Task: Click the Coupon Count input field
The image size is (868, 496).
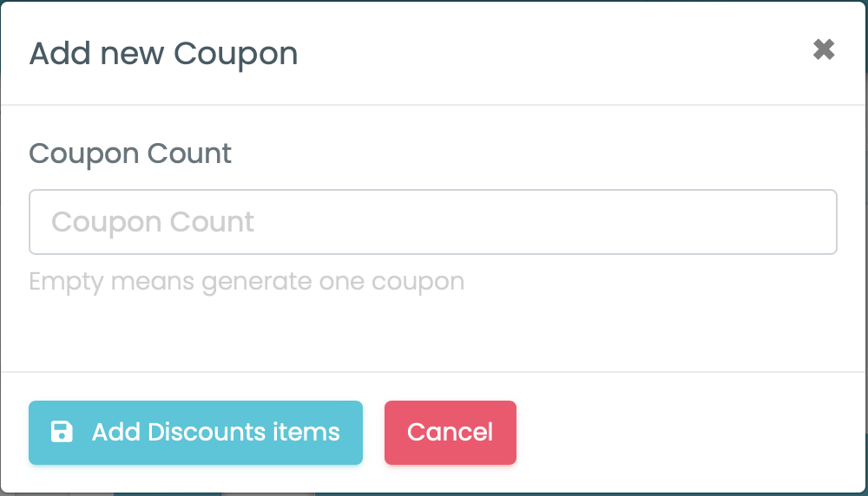Action: pos(432,222)
